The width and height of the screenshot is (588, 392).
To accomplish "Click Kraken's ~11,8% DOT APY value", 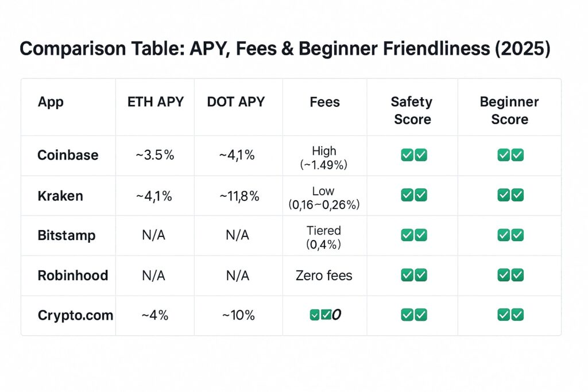I will pyautogui.click(x=239, y=196).
